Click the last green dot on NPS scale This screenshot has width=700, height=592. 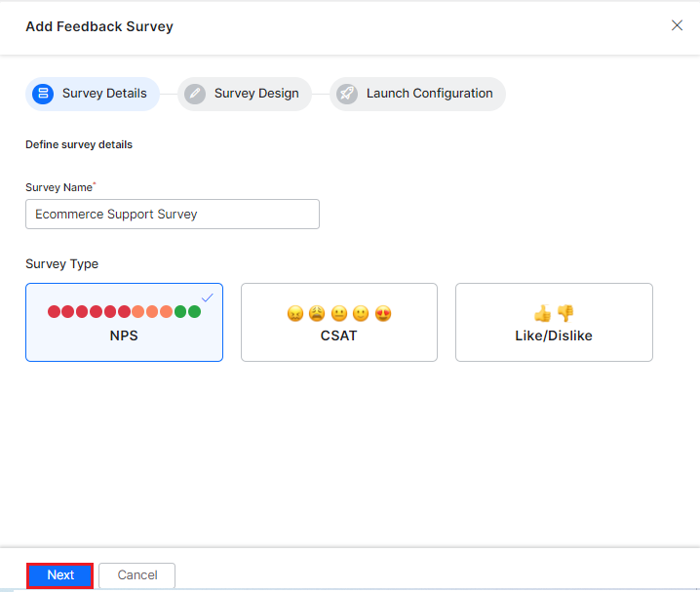(x=195, y=311)
